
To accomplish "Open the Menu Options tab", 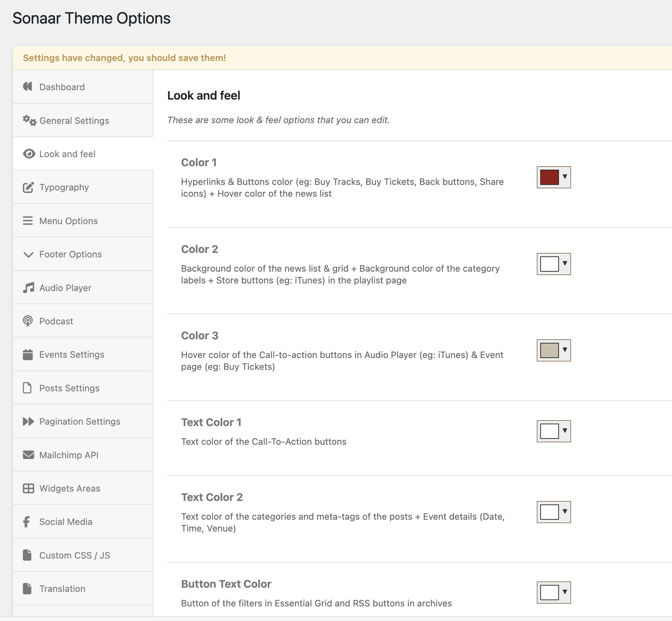I will [69, 221].
